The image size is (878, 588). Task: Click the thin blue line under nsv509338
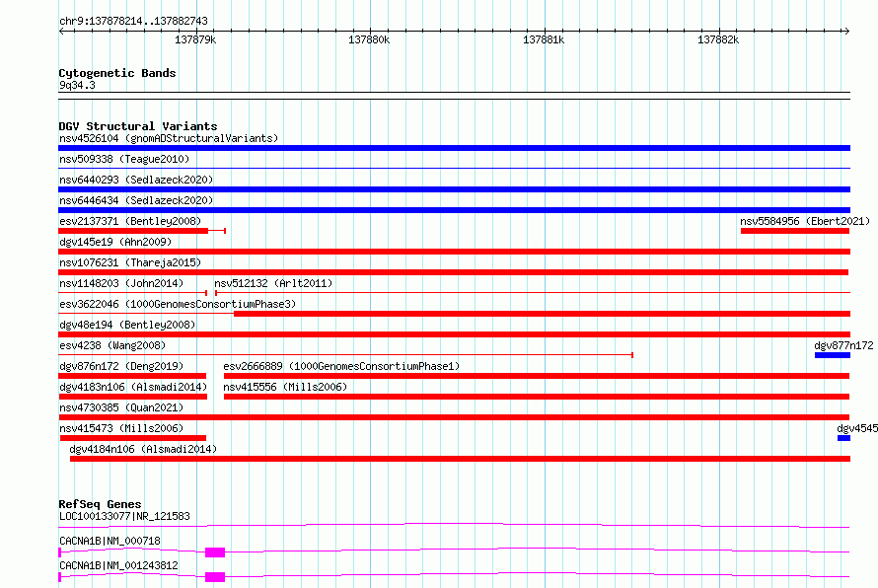click(454, 168)
